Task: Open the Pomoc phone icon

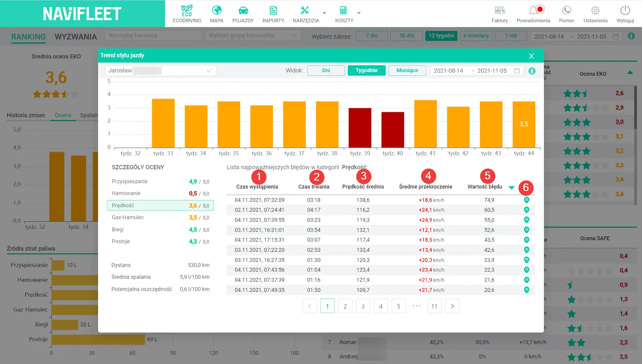Action: pyautogui.click(x=567, y=10)
